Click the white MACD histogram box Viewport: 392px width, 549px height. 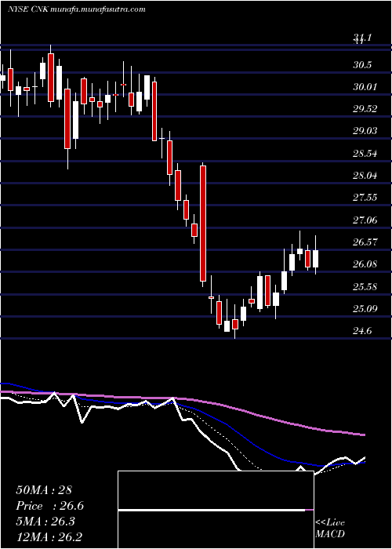(x=216, y=510)
